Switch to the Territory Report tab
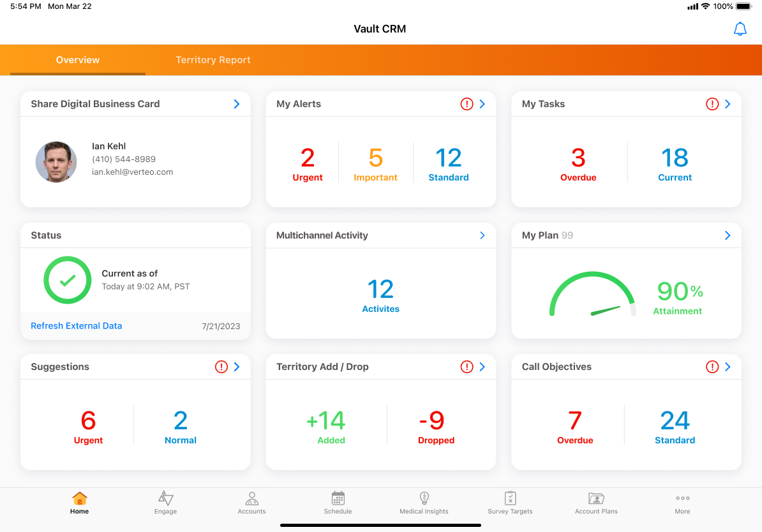Viewport: 762px width, 532px height. point(213,60)
